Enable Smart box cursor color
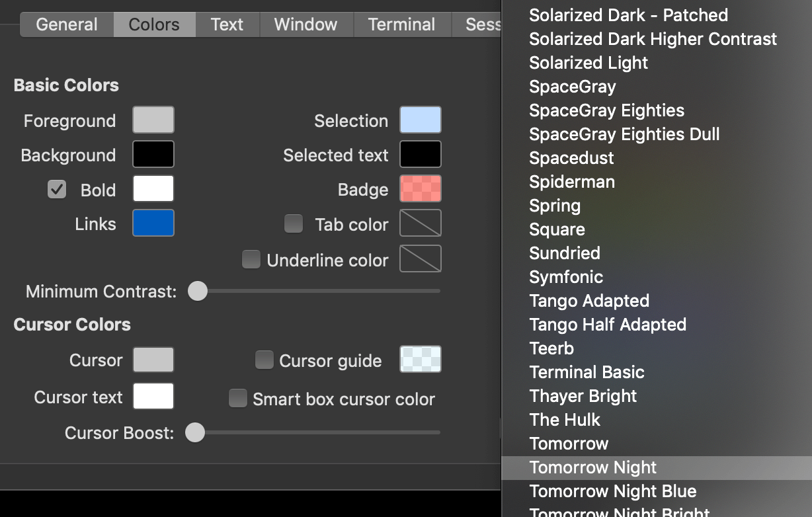This screenshot has height=517, width=812. [238, 398]
